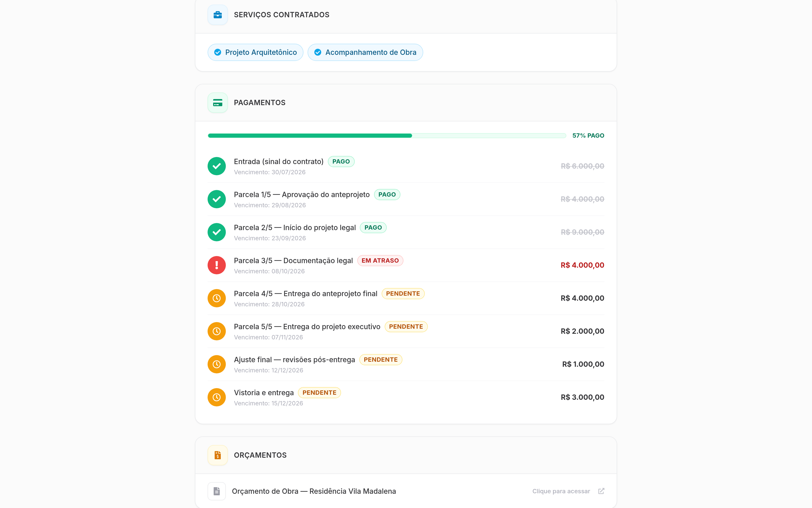
Task: Click the PENDENTE badge on Parcela 4/5
Action: click(403, 294)
